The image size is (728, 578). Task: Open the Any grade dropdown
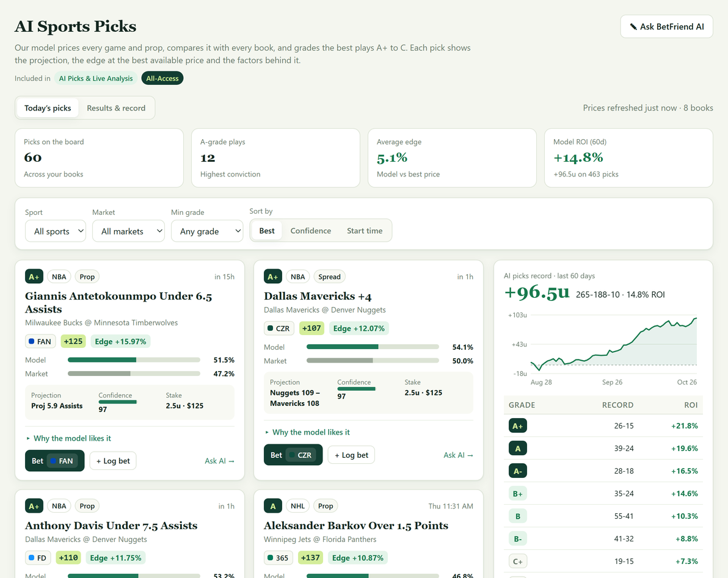pos(207,231)
